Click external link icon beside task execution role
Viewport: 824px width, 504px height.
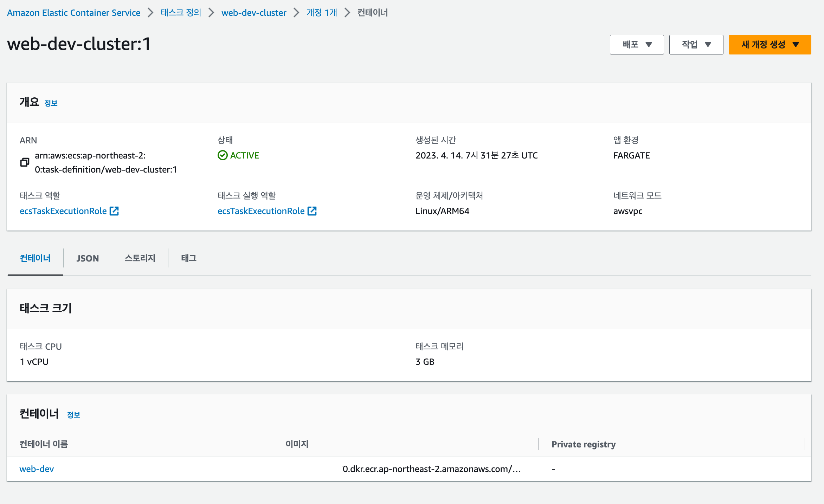tap(312, 211)
